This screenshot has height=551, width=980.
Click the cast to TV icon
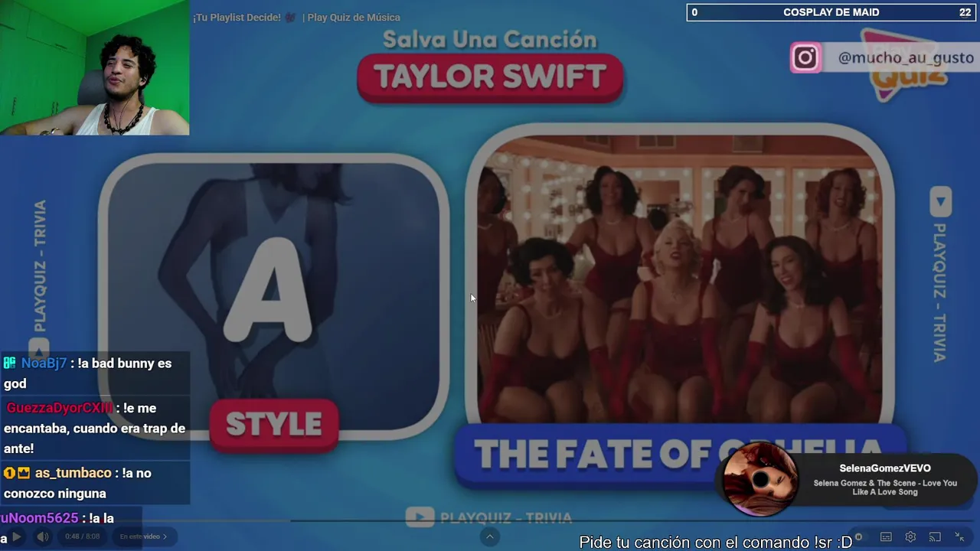(935, 537)
